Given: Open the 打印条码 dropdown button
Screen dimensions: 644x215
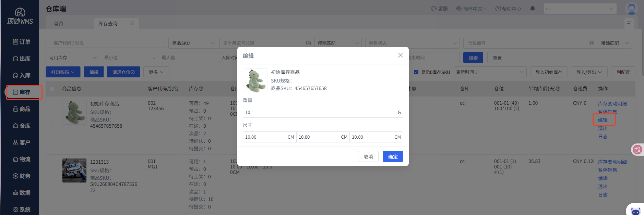Looking at the screenshot, I should [63, 72].
